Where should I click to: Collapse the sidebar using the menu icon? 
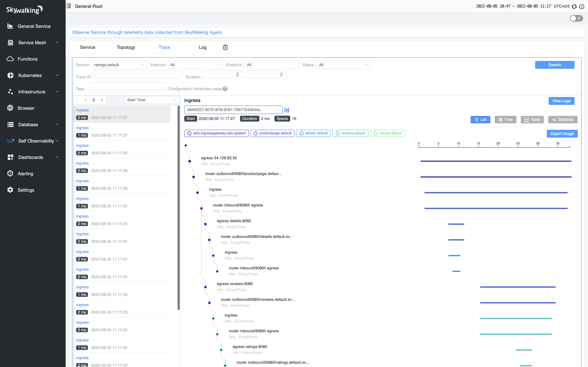69,6
